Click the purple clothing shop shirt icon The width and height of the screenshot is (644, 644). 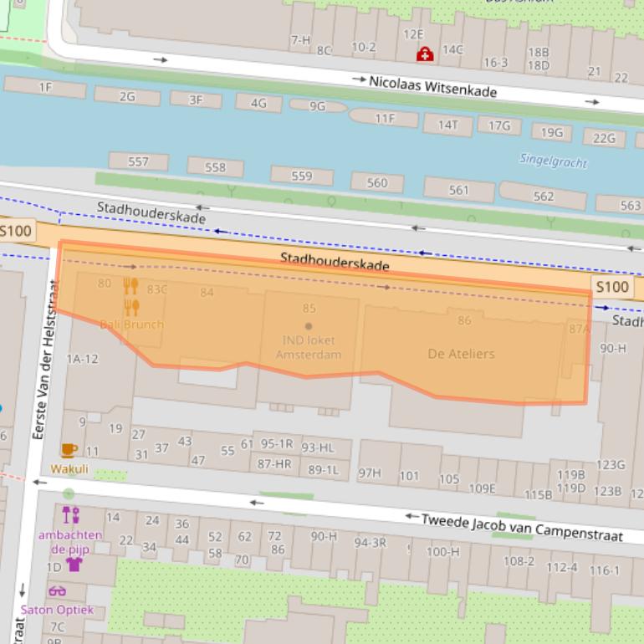(x=74, y=565)
